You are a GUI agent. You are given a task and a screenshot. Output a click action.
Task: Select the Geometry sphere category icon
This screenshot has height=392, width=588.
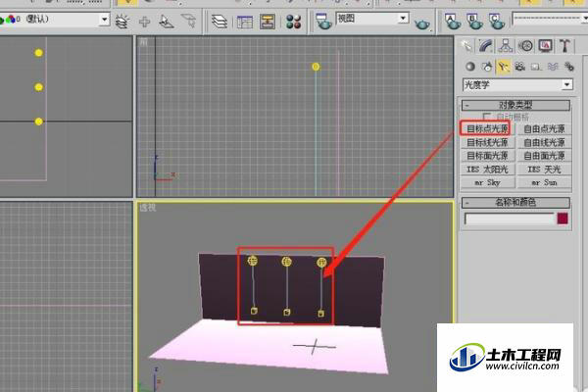(x=470, y=67)
